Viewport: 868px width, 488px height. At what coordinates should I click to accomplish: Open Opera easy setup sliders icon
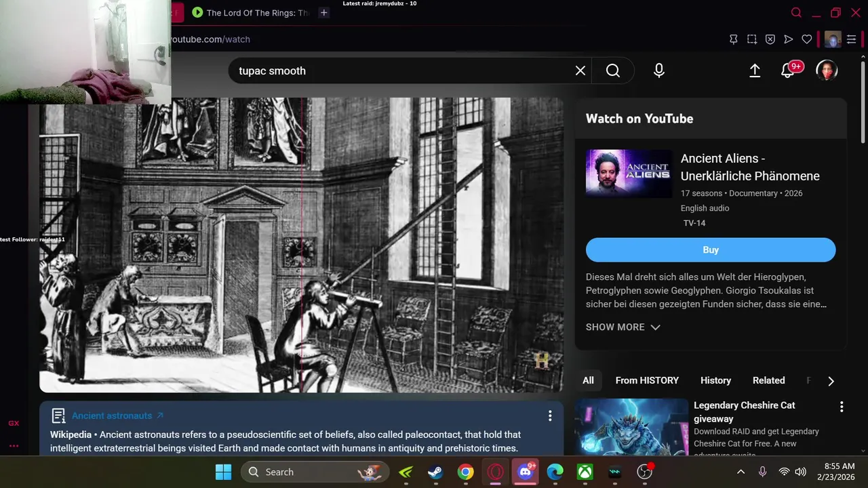tap(852, 39)
